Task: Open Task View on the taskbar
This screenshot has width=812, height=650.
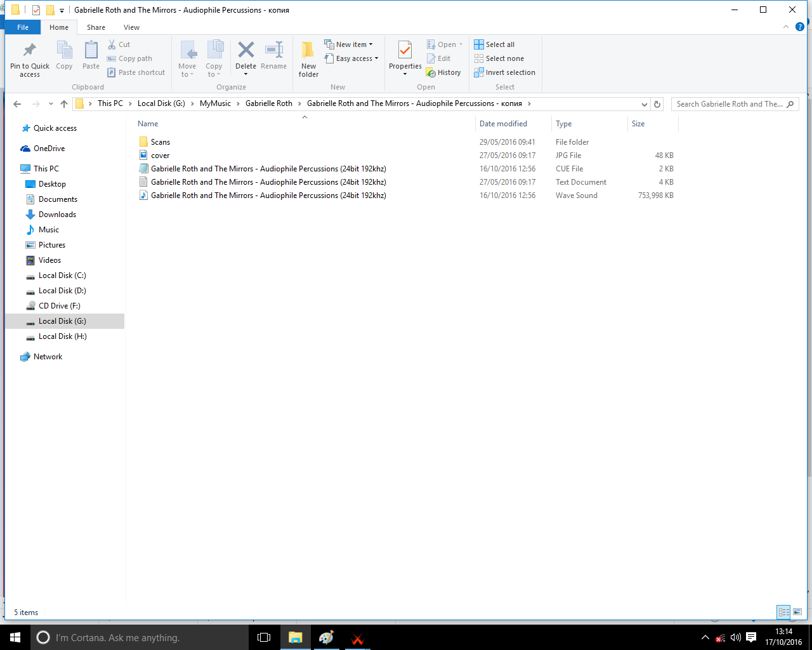Action: click(264, 637)
